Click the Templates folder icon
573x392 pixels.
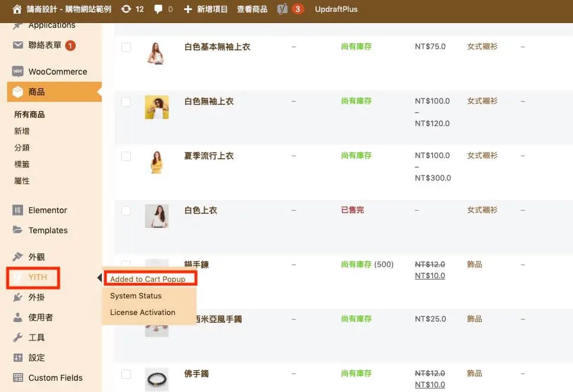[x=18, y=230]
